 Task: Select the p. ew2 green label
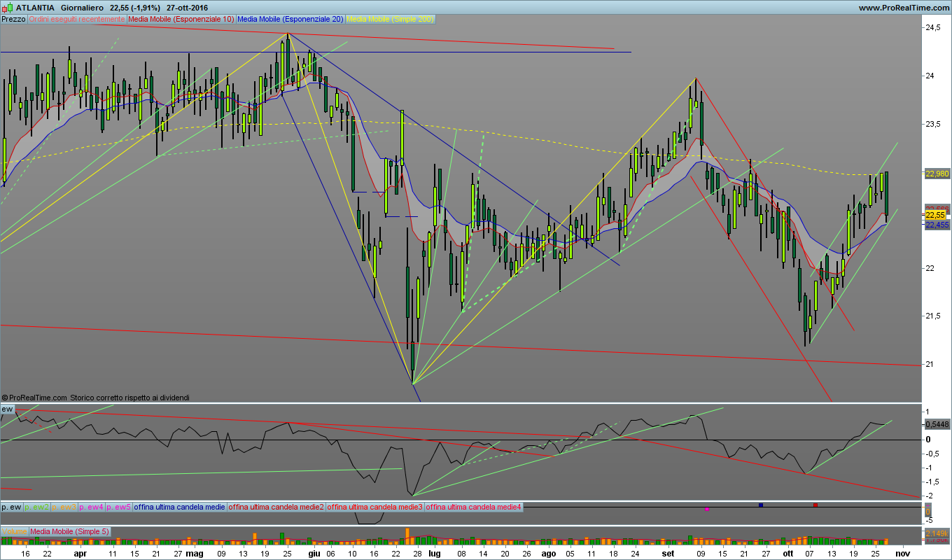click(37, 506)
